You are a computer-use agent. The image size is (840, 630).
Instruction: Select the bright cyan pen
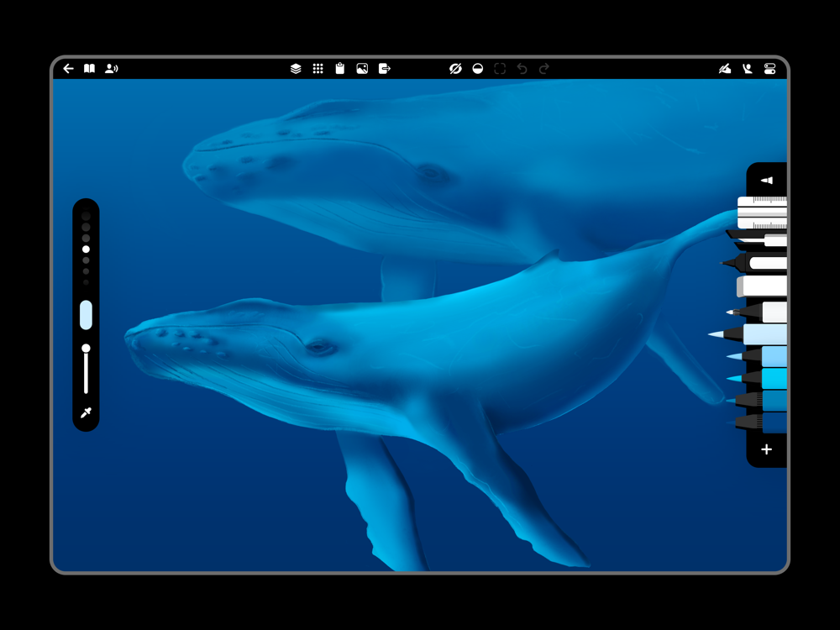757,379
